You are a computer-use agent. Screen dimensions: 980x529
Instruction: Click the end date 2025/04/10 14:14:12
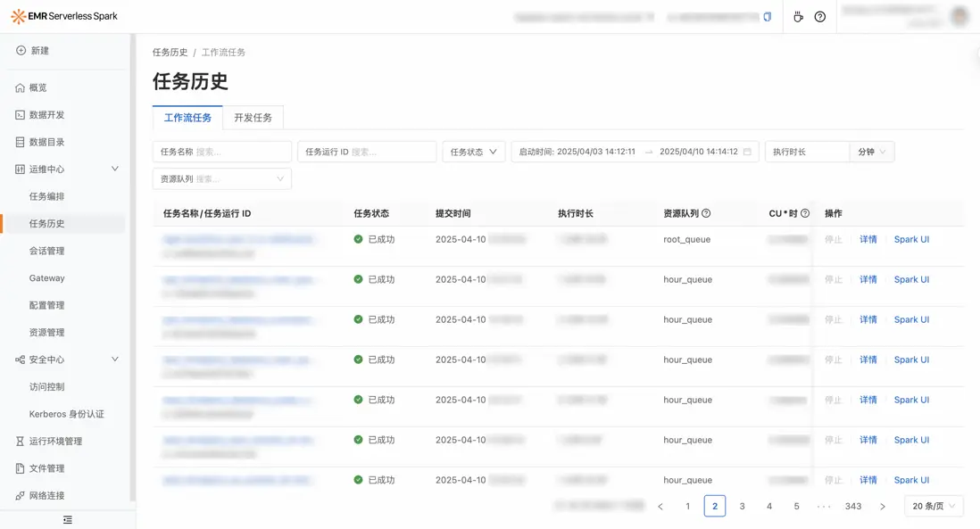[699, 152]
